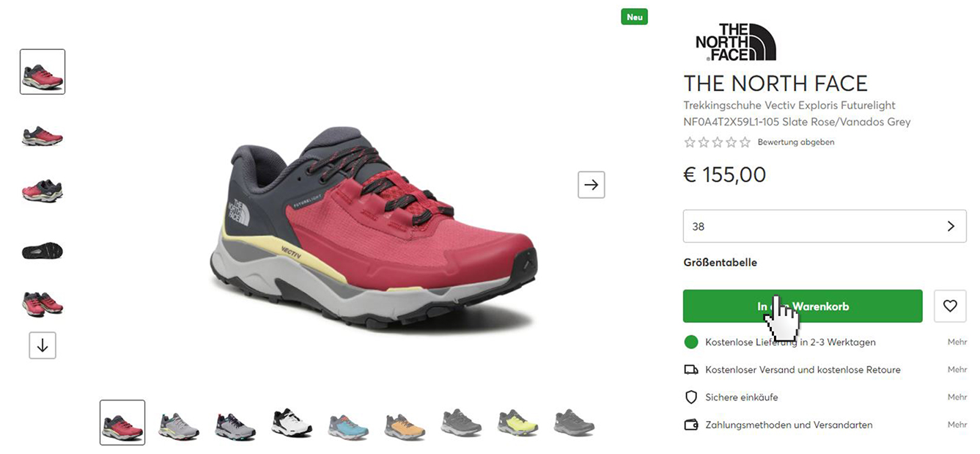Screen dimensions: 980x454
Task: Click The North Face brand logo
Action: (x=735, y=42)
